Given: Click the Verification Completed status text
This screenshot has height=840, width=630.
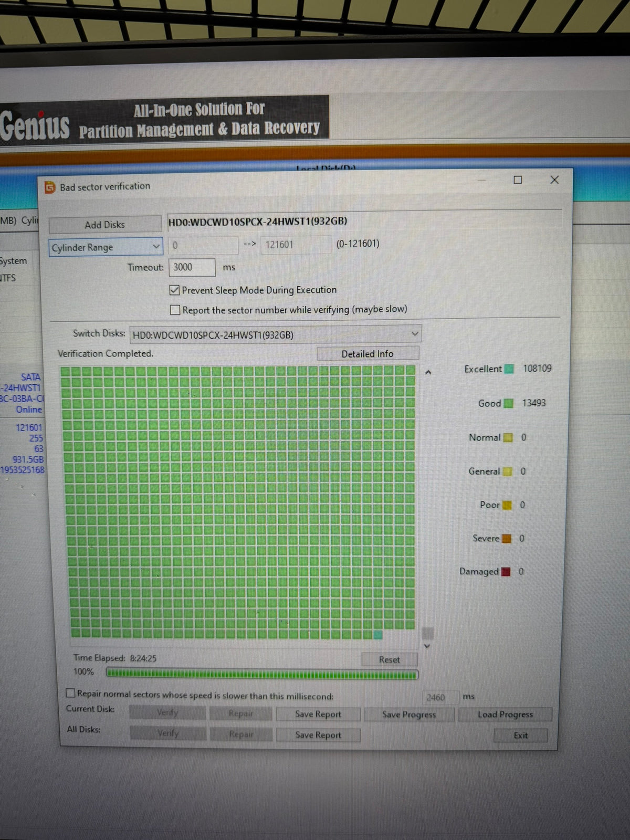Looking at the screenshot, I should 106,353.
